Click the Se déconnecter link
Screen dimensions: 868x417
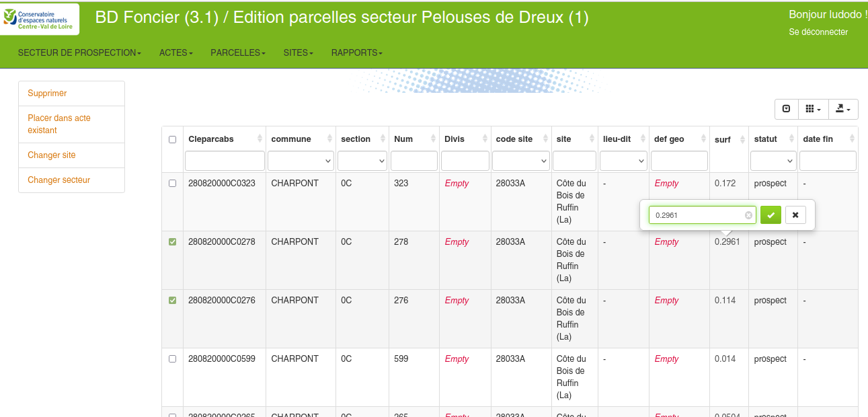coord(818,32)
